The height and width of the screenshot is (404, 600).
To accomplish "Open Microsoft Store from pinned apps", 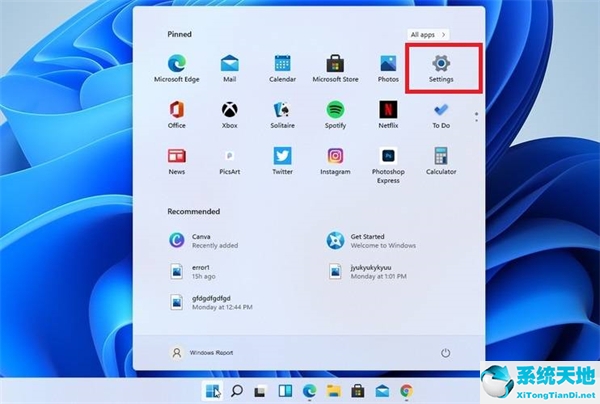I will (335, 68).
